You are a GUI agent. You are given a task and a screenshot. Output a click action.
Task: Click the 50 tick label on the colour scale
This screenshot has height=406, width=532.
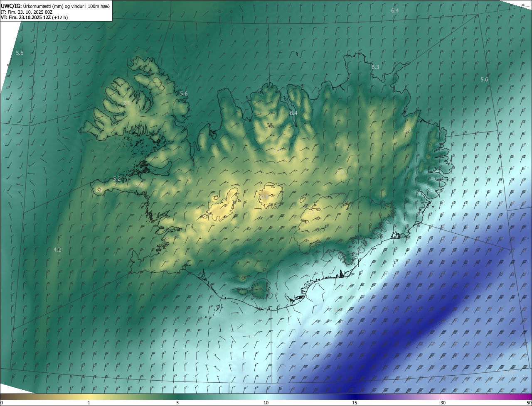pyautogui.click(x=529, y=403)
